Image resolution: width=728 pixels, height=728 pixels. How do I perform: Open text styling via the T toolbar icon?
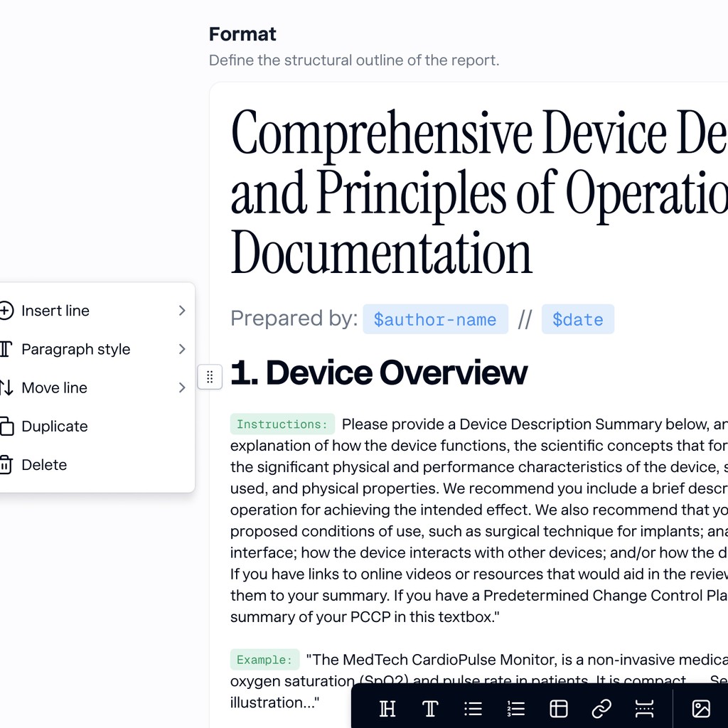click(430, 708)
